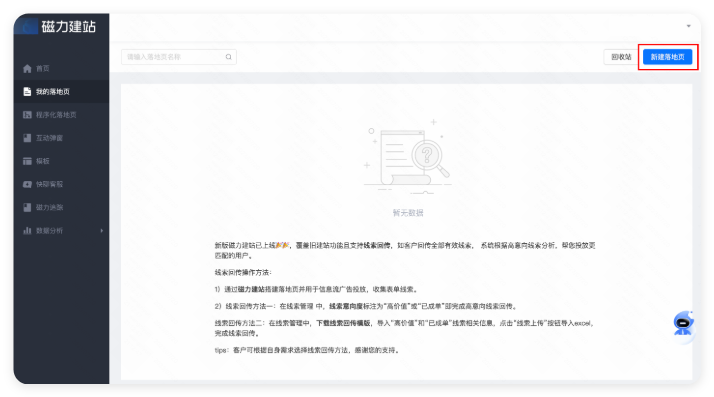Screen dimensions: 714x397
Task: Open the 模板 templates menu item
Action: 61,161
